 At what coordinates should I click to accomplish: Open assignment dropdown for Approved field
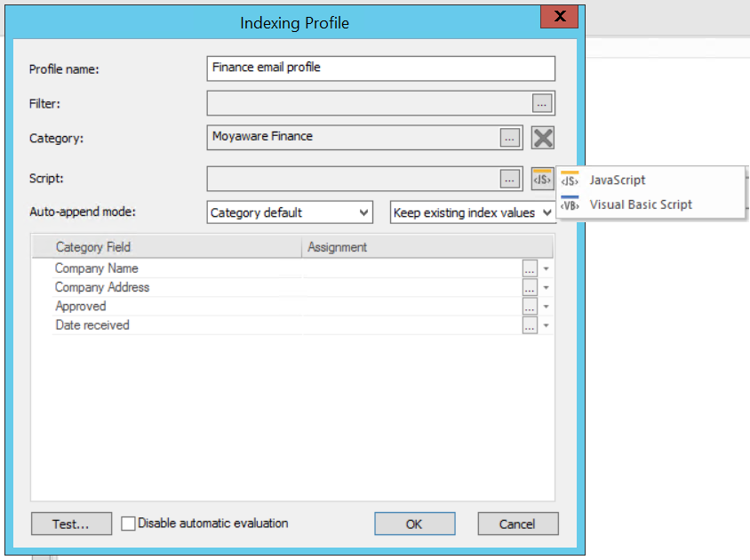pos(545,307)
